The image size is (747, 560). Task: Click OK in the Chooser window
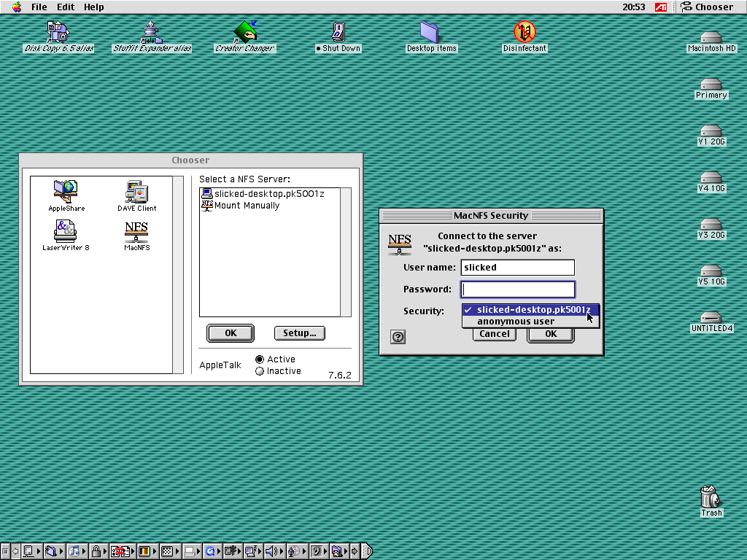(231, 333)
